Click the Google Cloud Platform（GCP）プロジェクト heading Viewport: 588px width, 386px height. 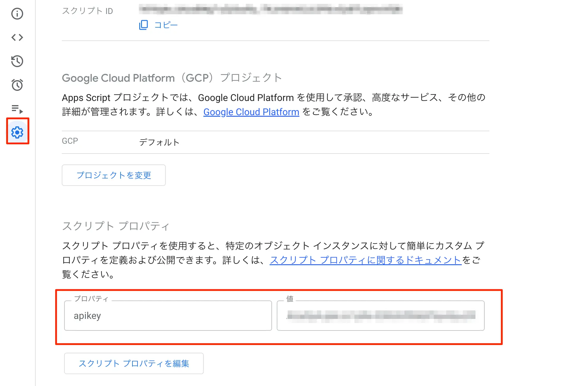point(172,78)
